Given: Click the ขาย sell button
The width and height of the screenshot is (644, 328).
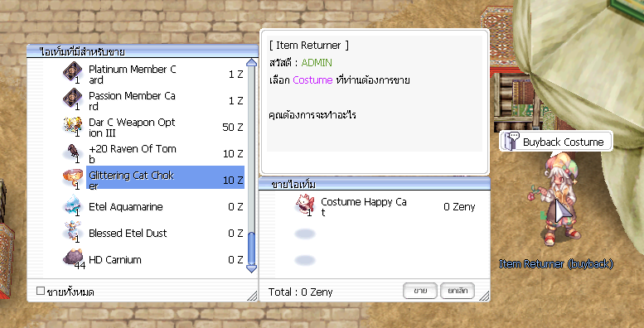Looking at the screenshot, I should 419,291.
